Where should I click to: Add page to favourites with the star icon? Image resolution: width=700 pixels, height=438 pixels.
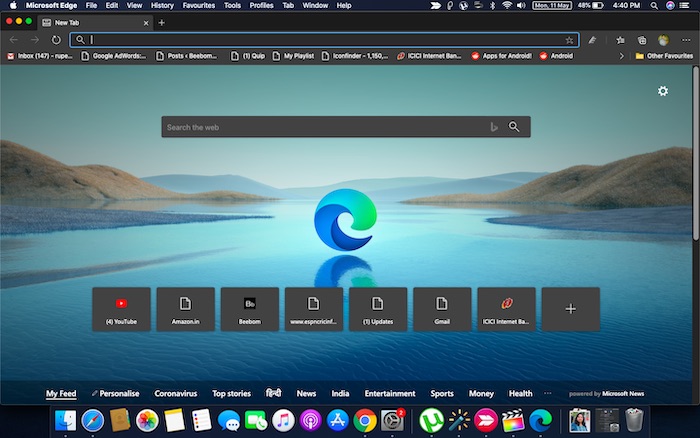569,40
